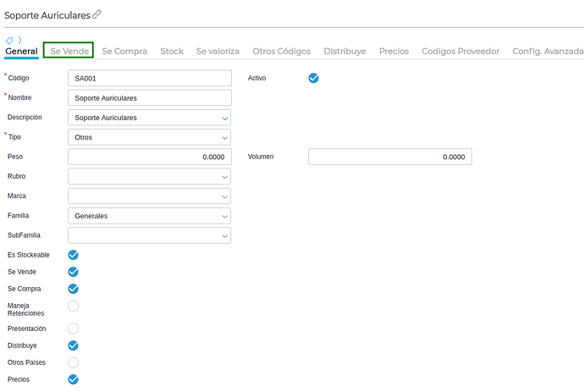The height and width of the screenshot is (392, 584).
Task: Open the Tipo dropdown
Action: (x=149, y=137)
